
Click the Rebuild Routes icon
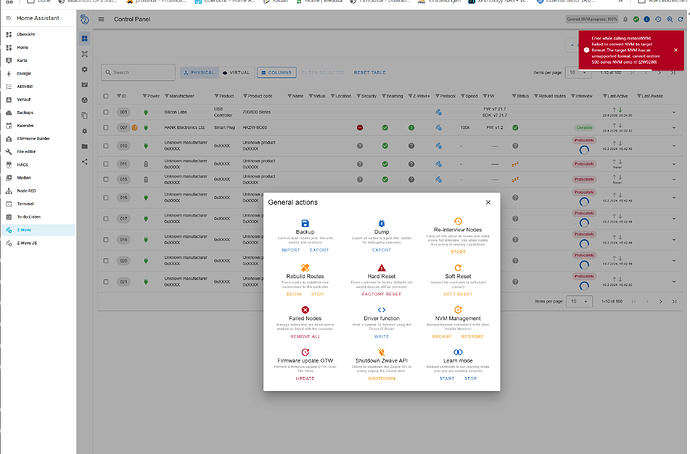[305, 267]
